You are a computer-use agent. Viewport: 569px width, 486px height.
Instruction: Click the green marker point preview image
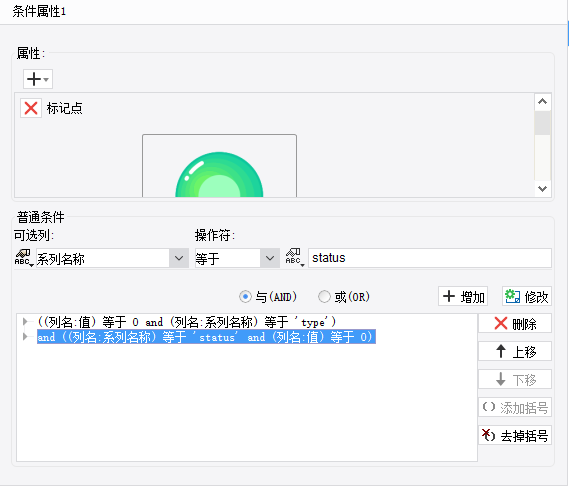pyautogui.click(x=219, y=166)
